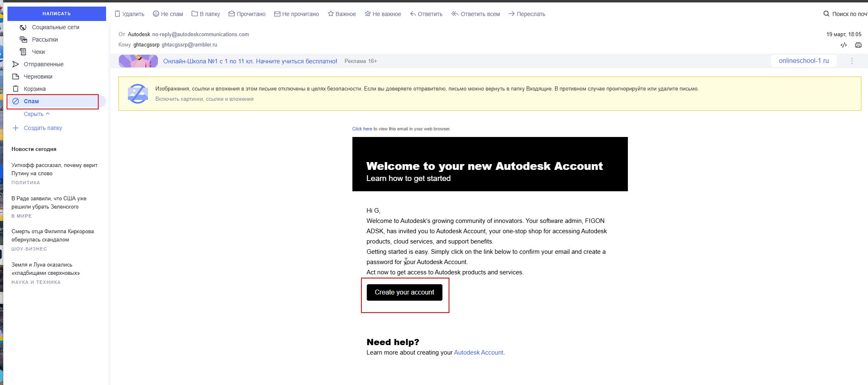Mark the message as Не прочитано
This screenshot has height=385, width=868.
[x=296, y=14]
